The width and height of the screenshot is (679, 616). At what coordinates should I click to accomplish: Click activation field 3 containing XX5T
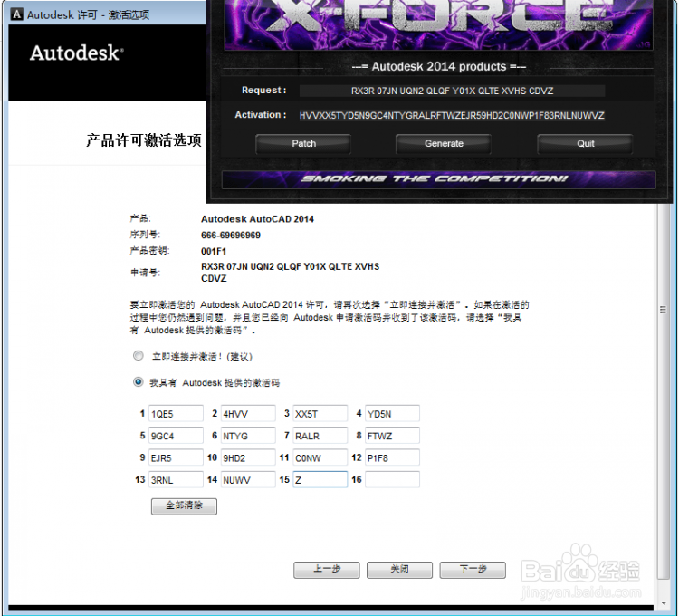(320, 413)
